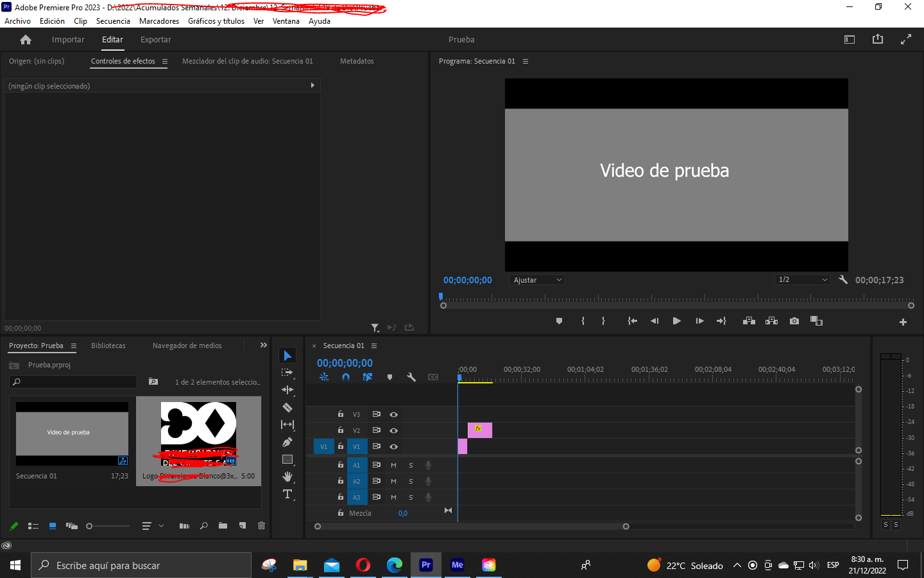This screenshot has width=924, height=578.
Task: Click the delete trash icon in project panel
Action: tap(261, 525)
